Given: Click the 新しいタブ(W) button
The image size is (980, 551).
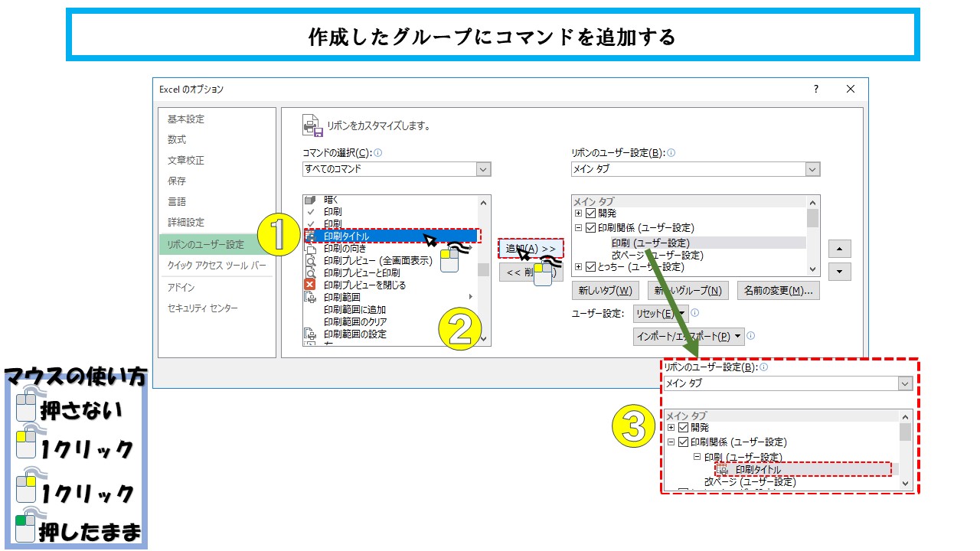Looking at the screenshot, I should click(605, 291).
